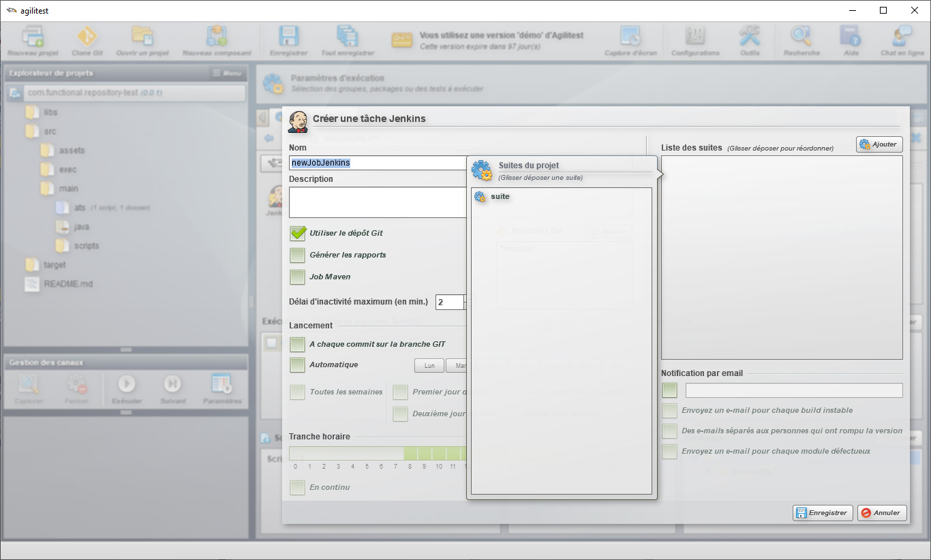Click Ajouter button for suites list

coord(879,144)
